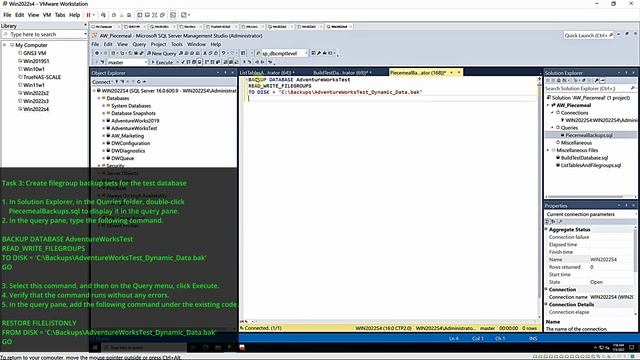Select ListTablesAndFilegroups.sql in Solution Explorer

pos(591,165)
